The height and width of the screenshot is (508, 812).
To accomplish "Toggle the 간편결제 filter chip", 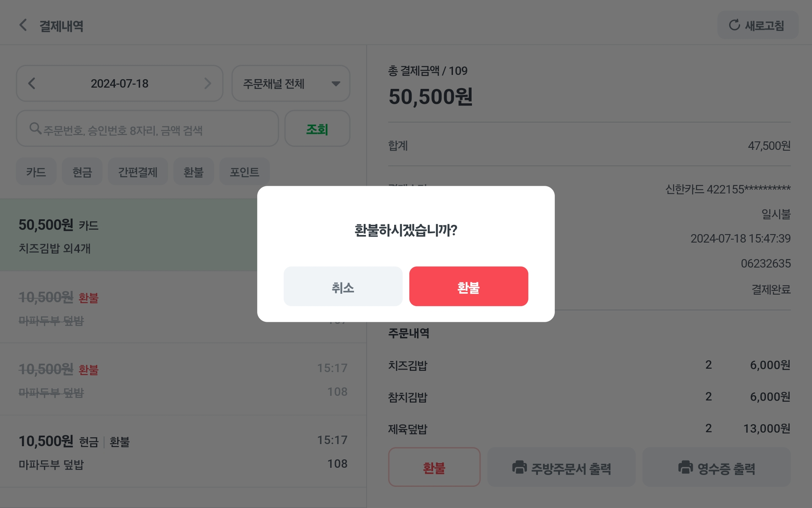I will pos(138,171).
